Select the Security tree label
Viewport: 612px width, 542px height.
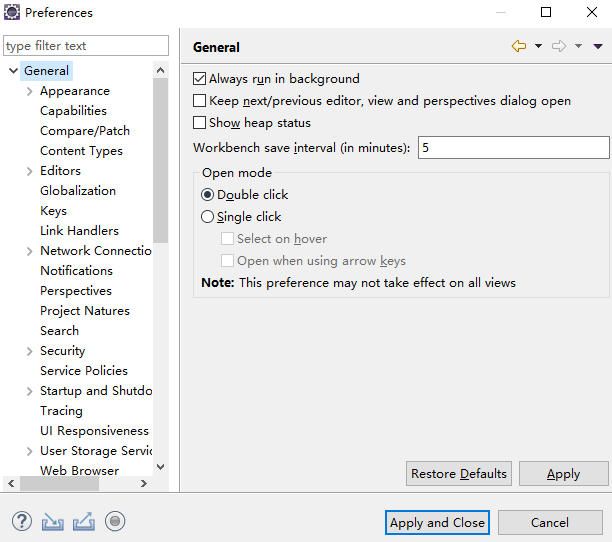point(62,351)
